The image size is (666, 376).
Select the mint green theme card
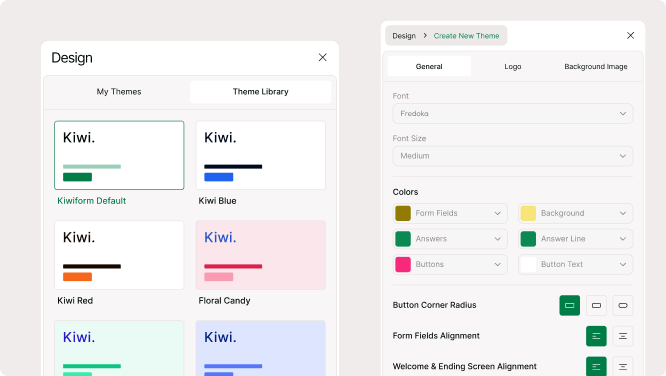point(119,348)
